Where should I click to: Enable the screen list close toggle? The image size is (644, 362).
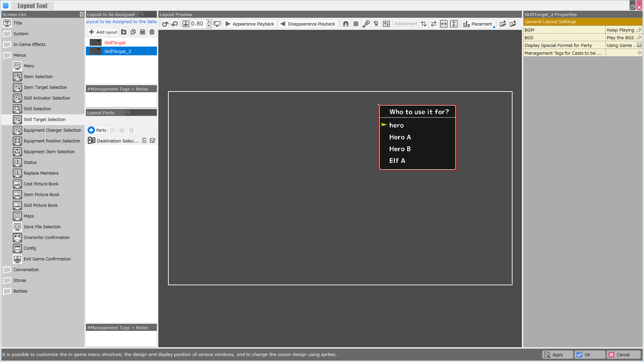click(x=82, y=15)
